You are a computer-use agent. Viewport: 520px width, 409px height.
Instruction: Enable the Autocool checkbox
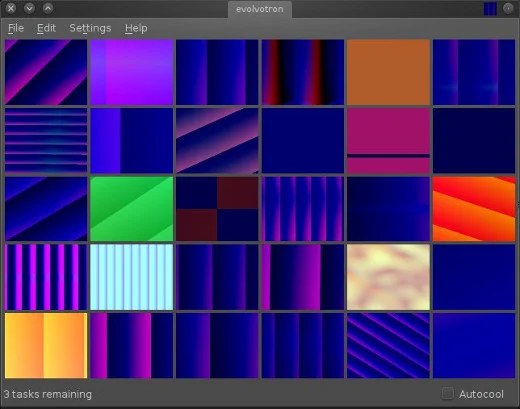(x=448, y=393)
